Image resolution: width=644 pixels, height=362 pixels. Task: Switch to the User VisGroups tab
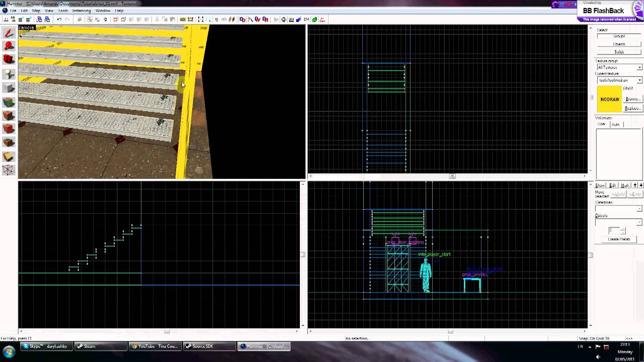click(602, 124)
